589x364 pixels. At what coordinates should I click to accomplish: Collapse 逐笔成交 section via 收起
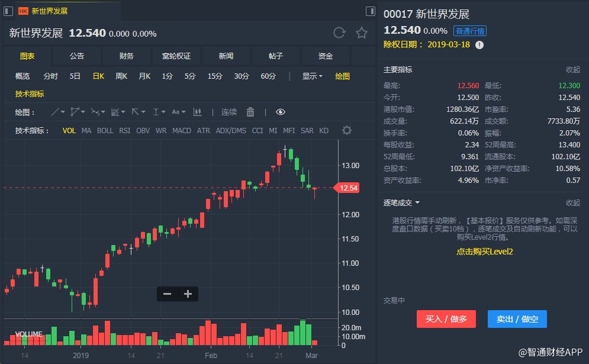click(573, 203)
